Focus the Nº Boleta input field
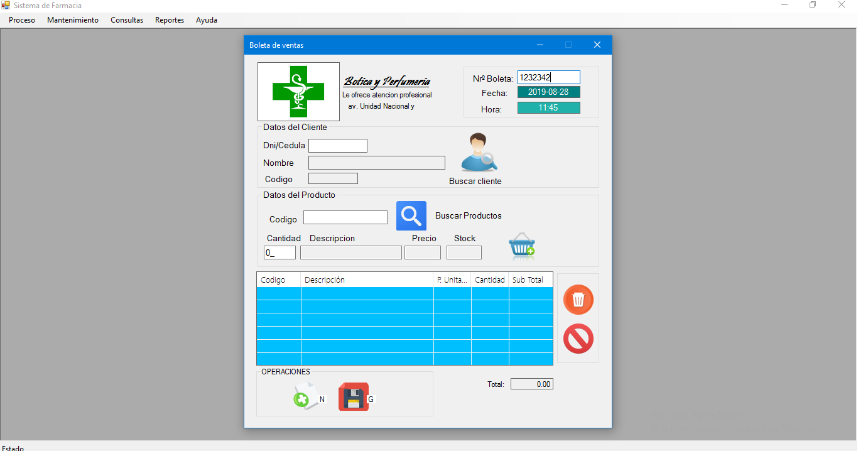 [x=548, y=77]
